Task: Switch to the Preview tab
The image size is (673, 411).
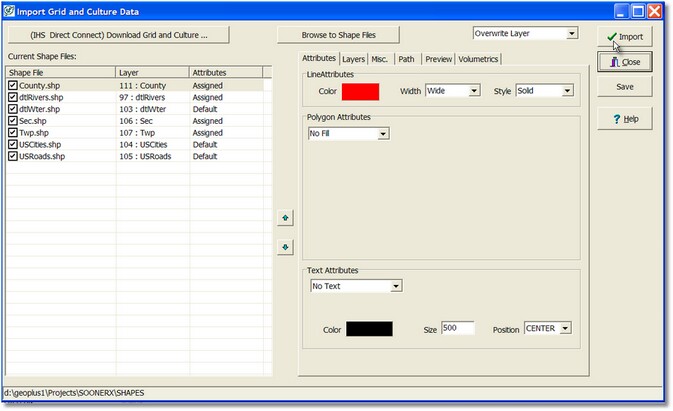Action: (438, 59)
